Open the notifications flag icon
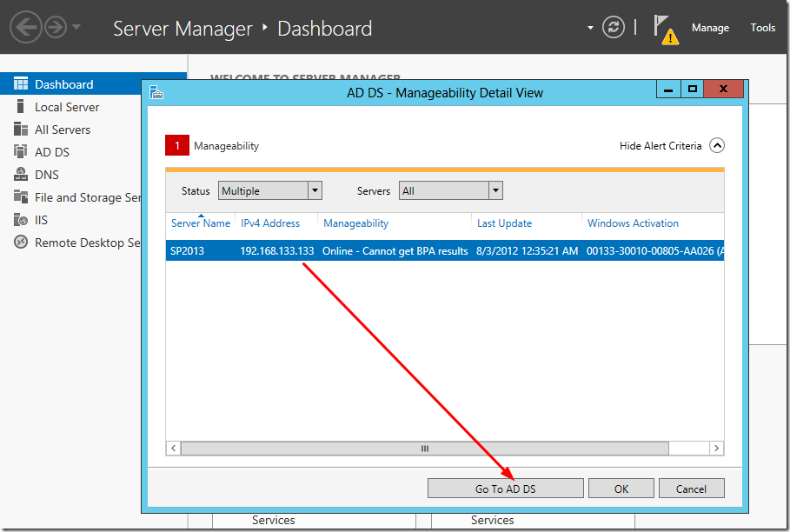 coord(664,27)
